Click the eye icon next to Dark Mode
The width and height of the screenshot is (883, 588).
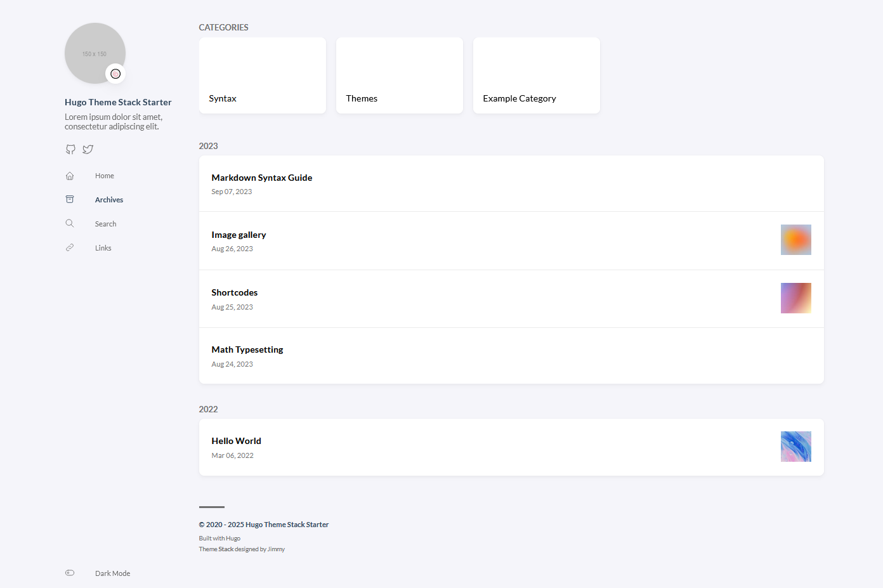[69, 573]
